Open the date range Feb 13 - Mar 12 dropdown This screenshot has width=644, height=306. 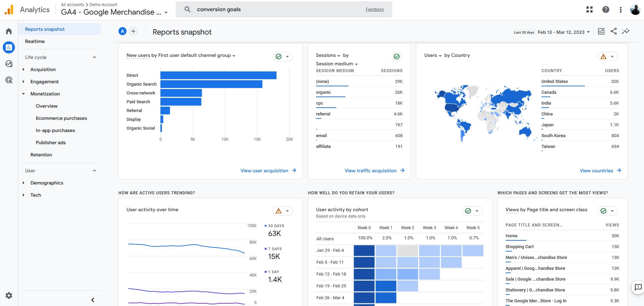click(564, 32)
